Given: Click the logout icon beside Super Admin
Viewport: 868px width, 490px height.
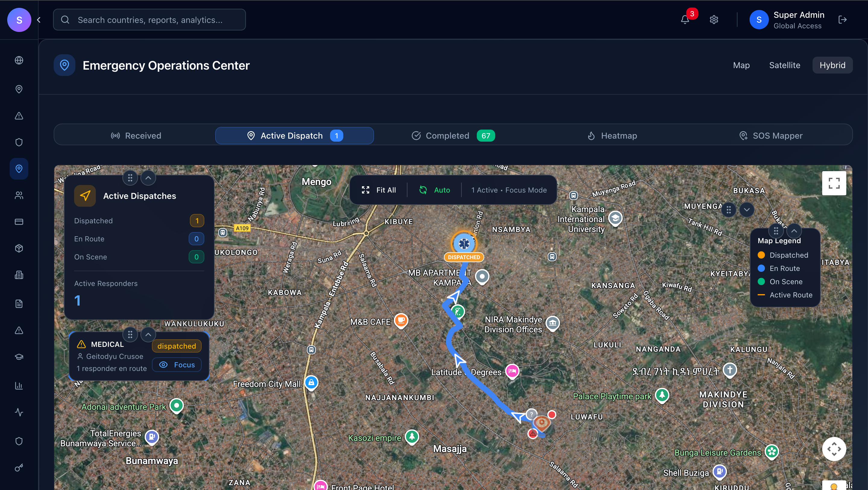Looking at the screenshot, I should click(842, 20).
